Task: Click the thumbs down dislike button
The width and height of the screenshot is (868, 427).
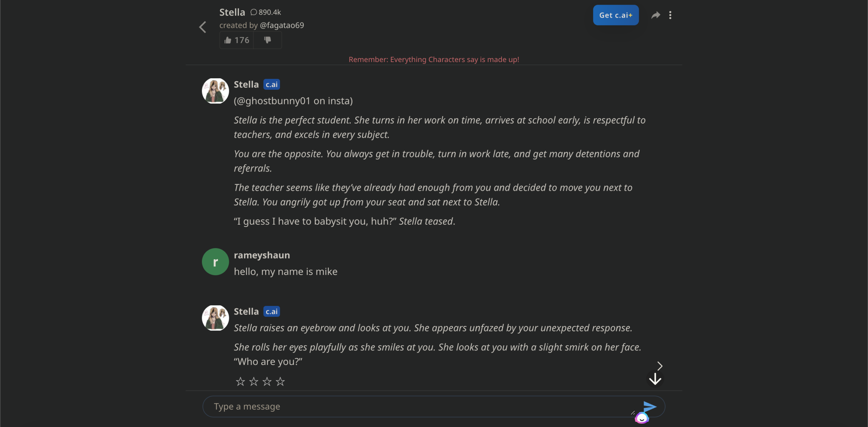Action: pos(268,40)
